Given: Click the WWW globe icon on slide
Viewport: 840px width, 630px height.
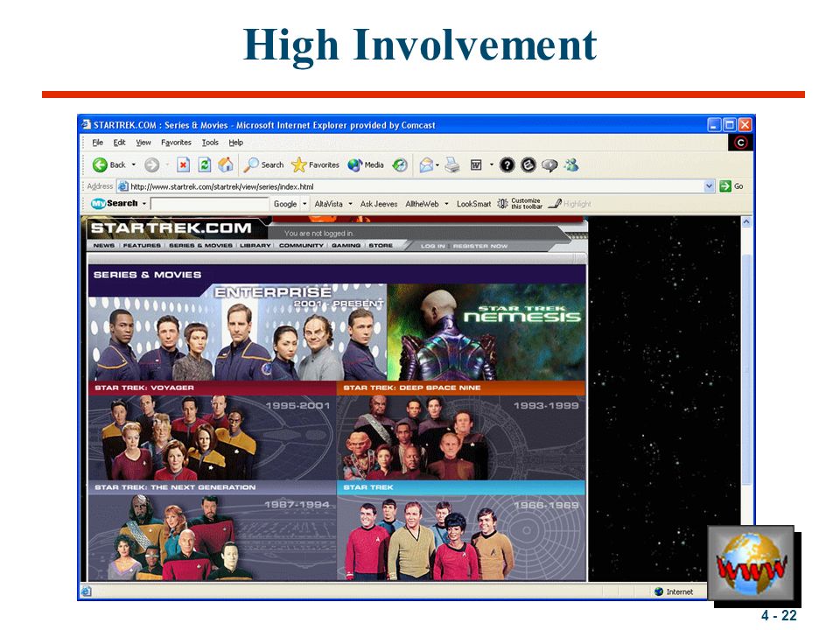Looking at the screenshot, I should 751,563.
